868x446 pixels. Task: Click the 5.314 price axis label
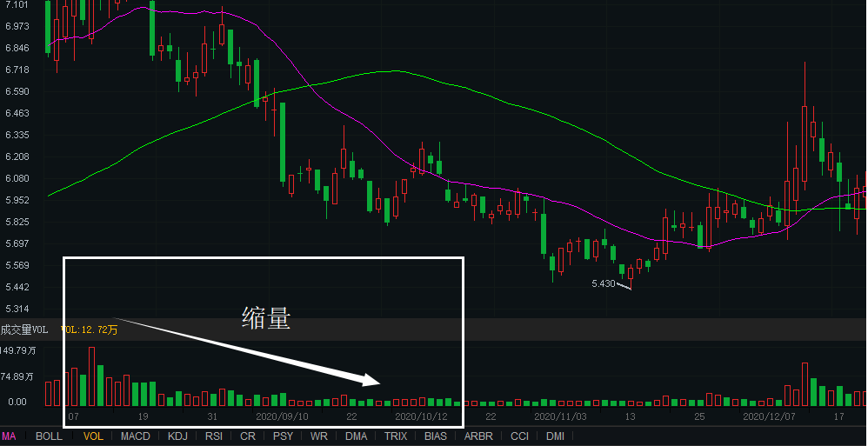tap(17, 309)
